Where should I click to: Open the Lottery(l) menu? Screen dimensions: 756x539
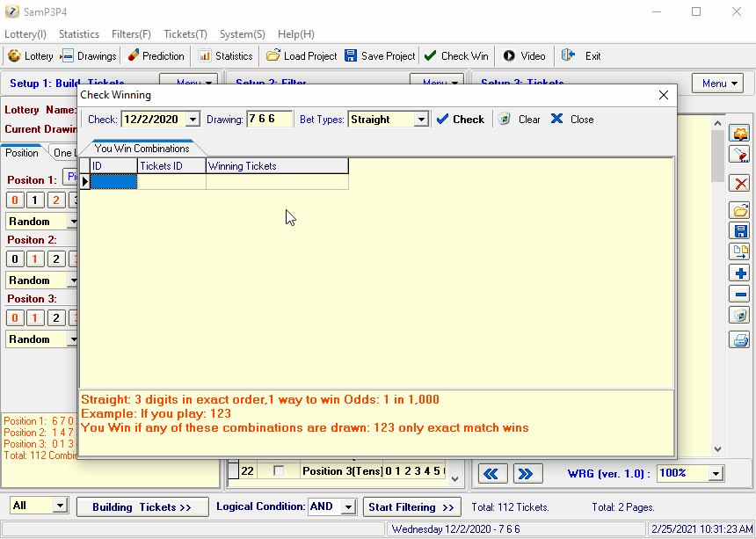[x=25, y=34]
